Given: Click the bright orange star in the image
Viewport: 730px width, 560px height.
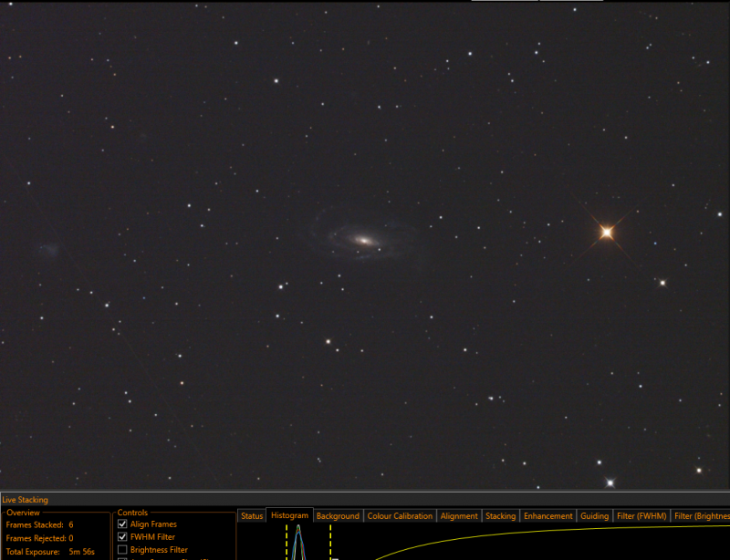Looking at the screenshot, I should pos(607,232).
